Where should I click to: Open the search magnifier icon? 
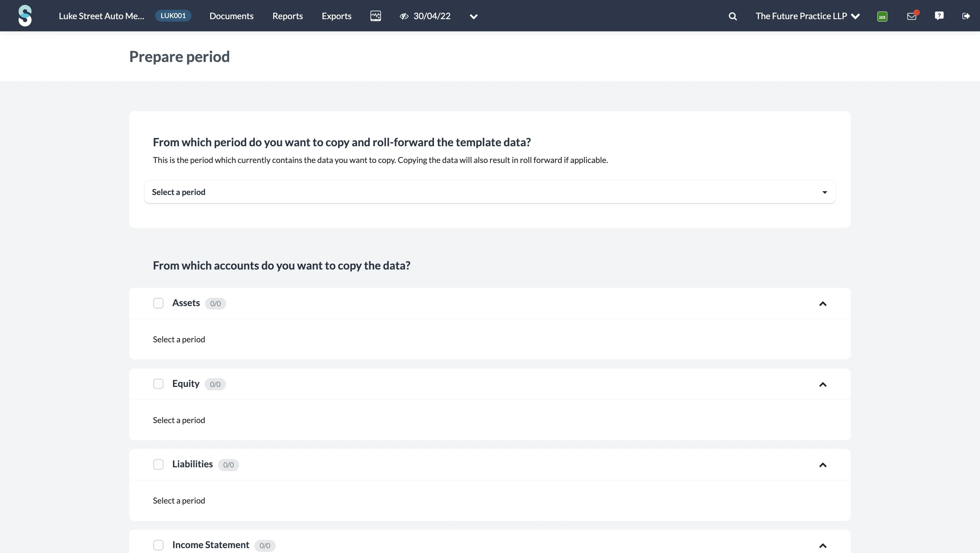[x=732, y=16]
